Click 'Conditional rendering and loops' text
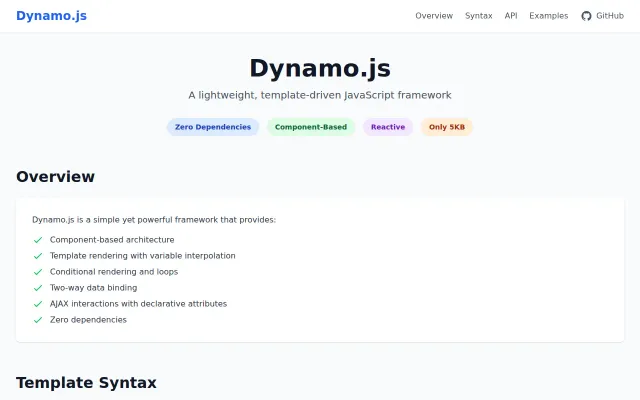The height and width of the screenshot is (400, 640). [x=114, y=272]
